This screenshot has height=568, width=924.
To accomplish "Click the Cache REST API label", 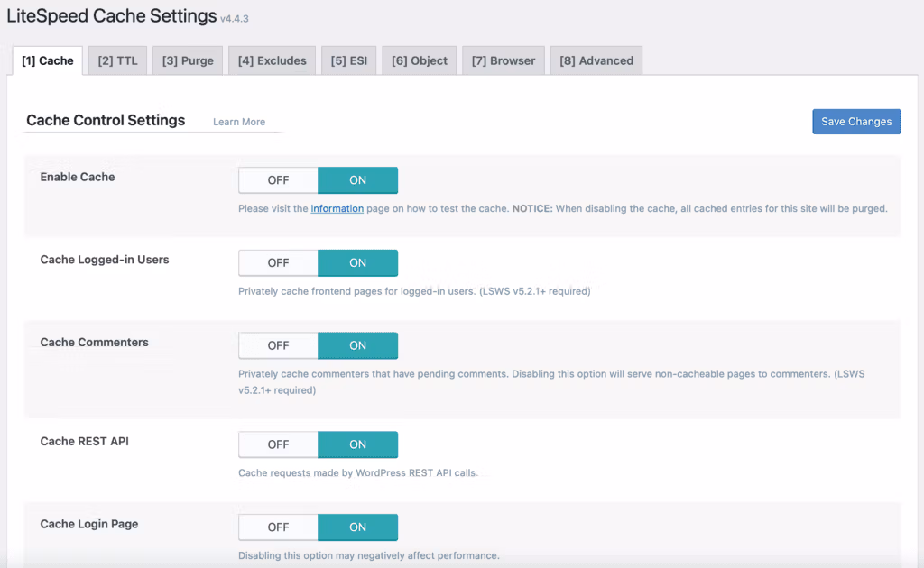I will (x=84, y=441).
